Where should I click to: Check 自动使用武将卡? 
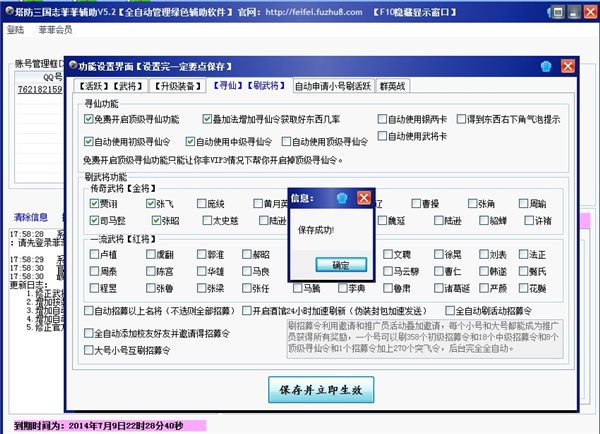coord(382,136)
